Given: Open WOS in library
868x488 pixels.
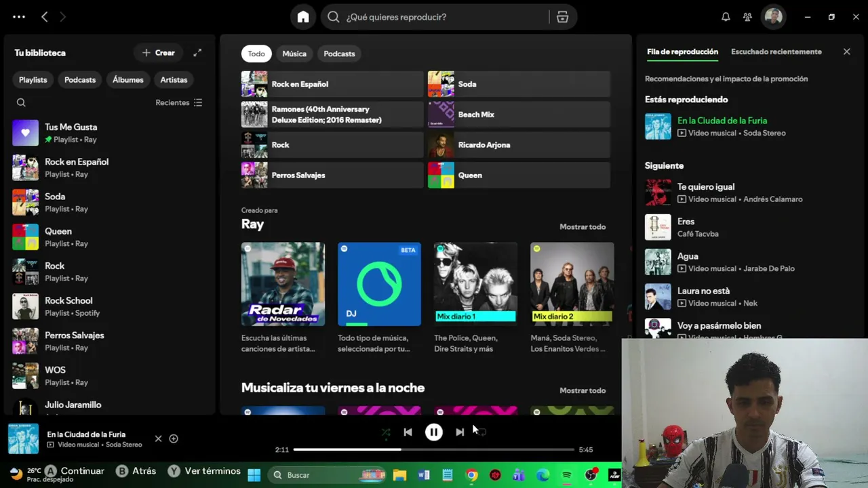Looking at the screenshot, I should coord(110,375).
